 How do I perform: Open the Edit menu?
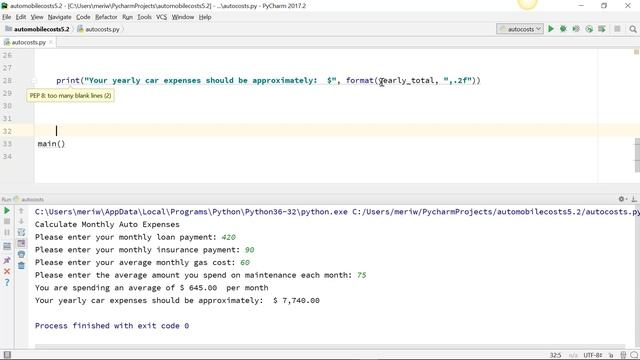tap(21, 17)
